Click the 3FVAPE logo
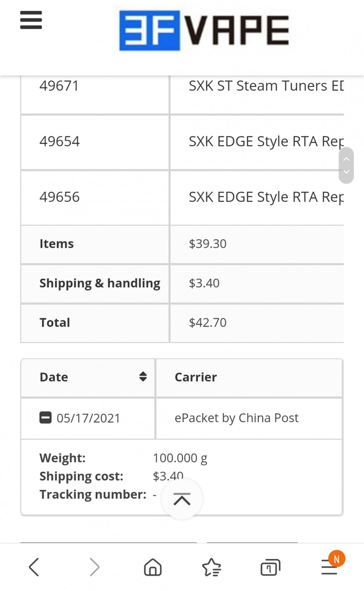The width and height of the screenshot is (364, 591). click(x=204, y=31)
